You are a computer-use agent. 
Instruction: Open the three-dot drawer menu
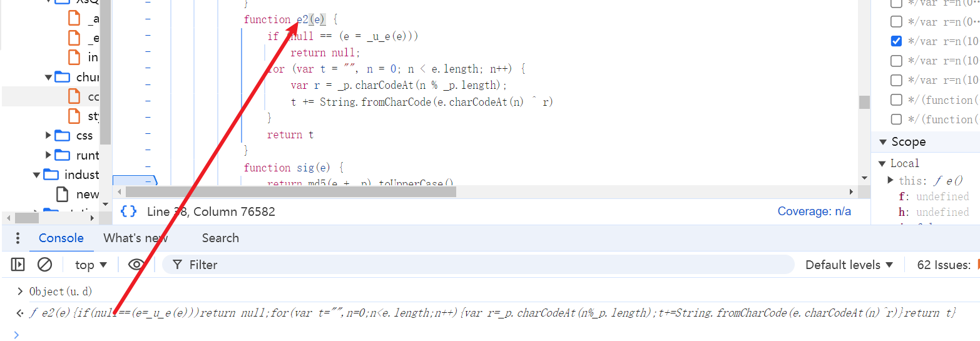[x=18, y=238]
